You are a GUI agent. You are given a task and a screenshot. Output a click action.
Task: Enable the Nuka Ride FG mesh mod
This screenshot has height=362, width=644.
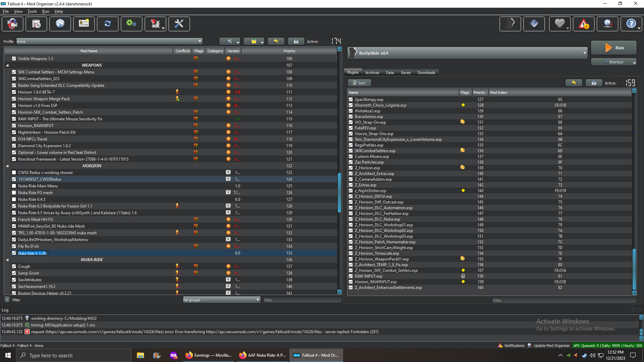[x=14, y=192]
